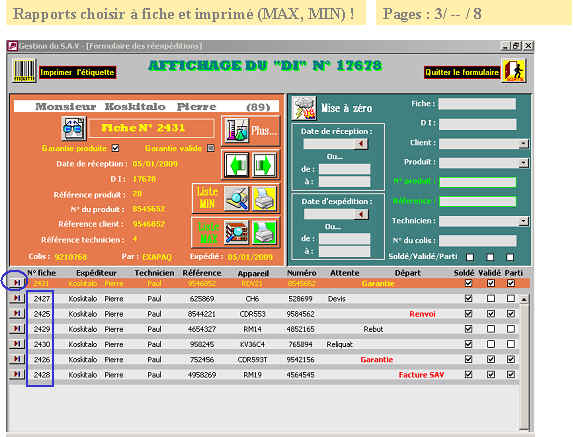
Task: Print Liste MAX with green printer icon
Action: (x=264, y=232)
